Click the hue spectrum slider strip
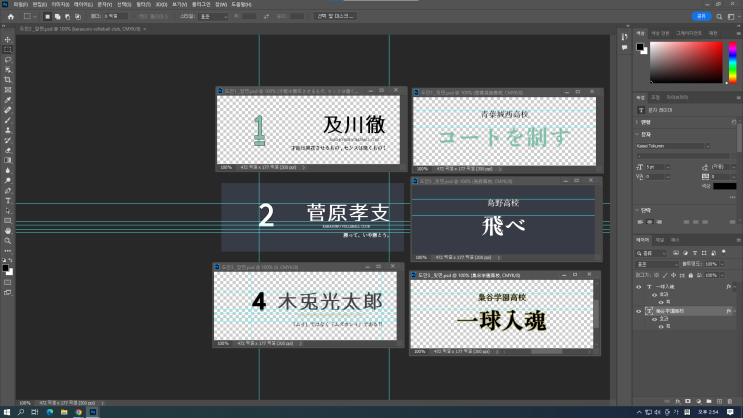 coord(731,62)
